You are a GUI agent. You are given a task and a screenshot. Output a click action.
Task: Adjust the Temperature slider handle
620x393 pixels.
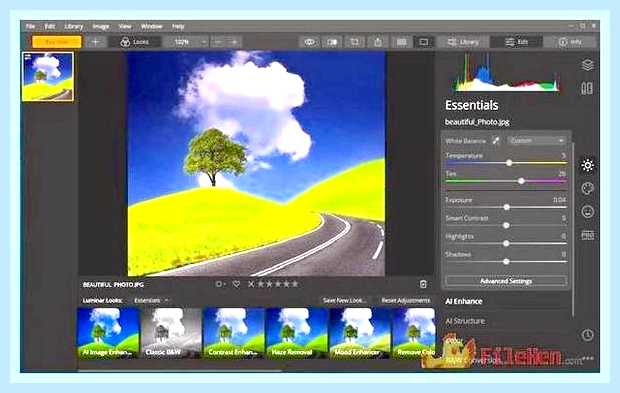pyautogui.click(x=509, y=162)
